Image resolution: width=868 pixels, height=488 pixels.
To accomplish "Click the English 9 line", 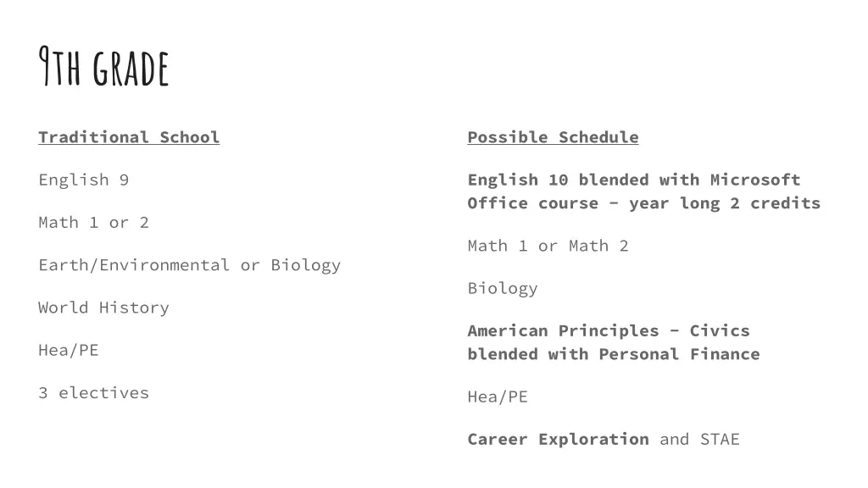I will (x=84, y=180).
